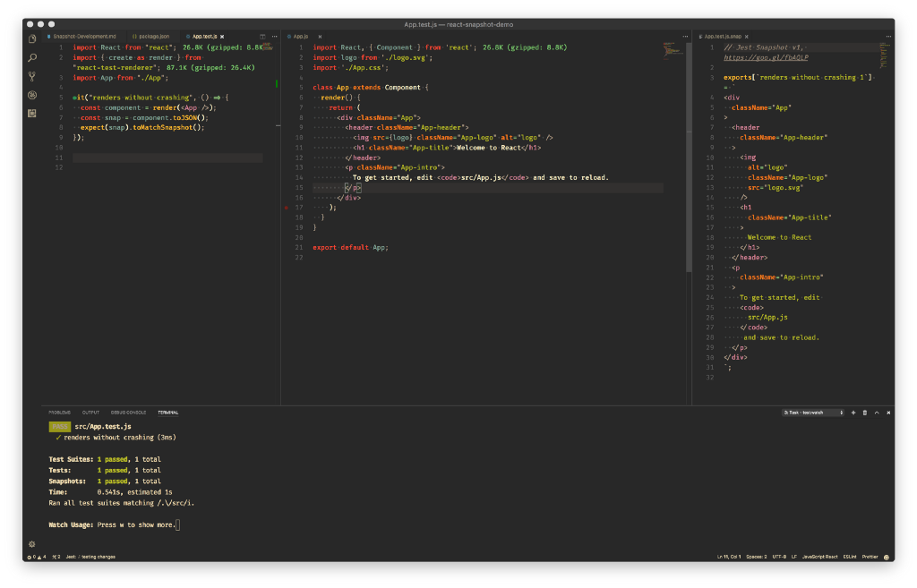
Task: Open the Extensions view in activity bar
Action: [32, 113]
